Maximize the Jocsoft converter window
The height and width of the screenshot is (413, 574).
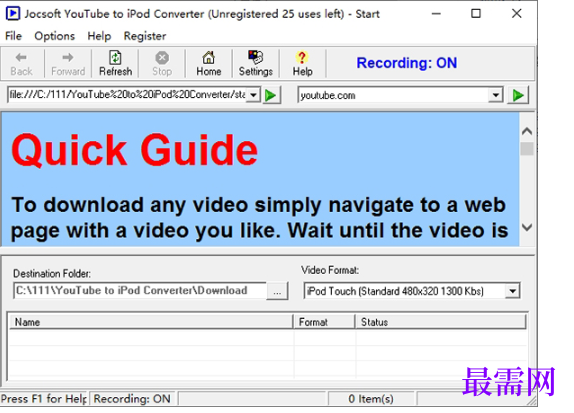point(476,14)
